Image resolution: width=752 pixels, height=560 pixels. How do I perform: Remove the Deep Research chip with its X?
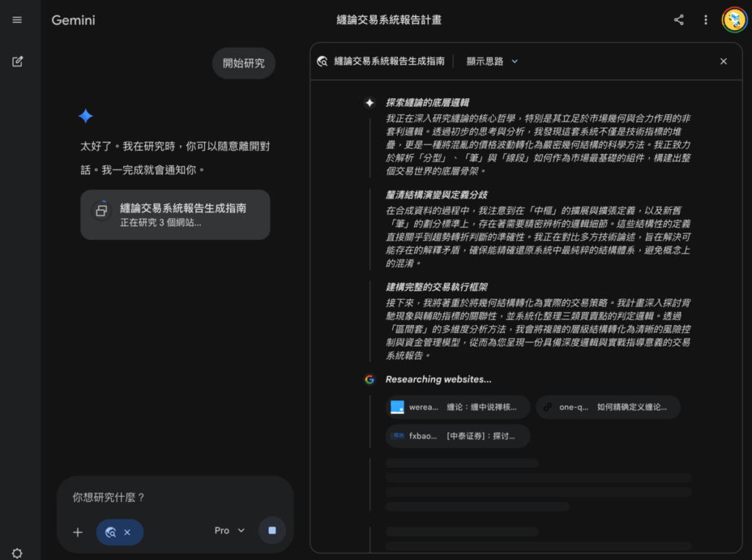(127, 532)
